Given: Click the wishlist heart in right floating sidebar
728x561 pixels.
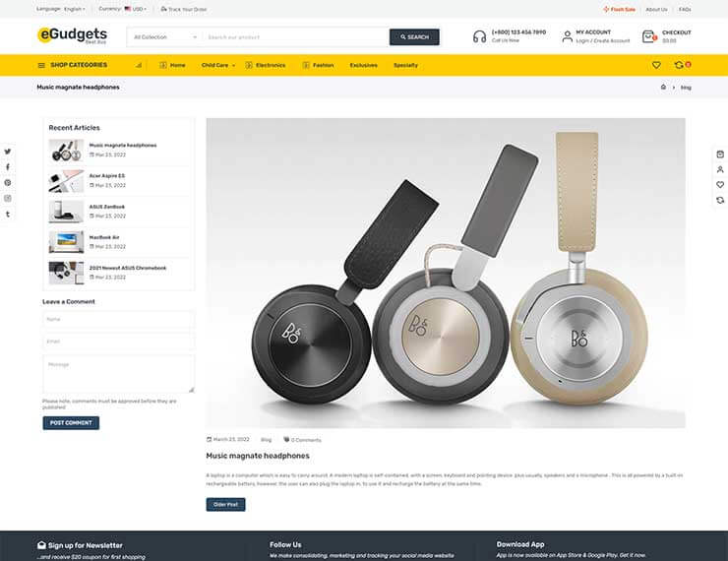Looking at the screenshot, I should pos(720,185).
